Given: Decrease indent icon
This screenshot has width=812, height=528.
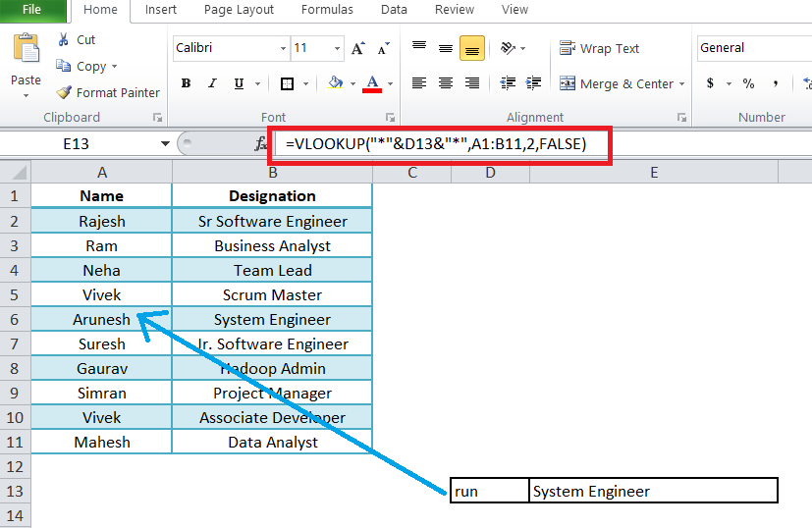Looking at the screenshot, I should (x=508, y=83).
